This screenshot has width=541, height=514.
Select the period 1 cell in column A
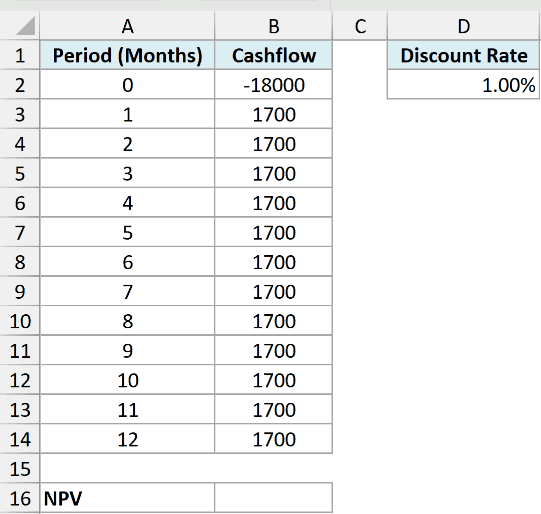[x=127, y=115]
